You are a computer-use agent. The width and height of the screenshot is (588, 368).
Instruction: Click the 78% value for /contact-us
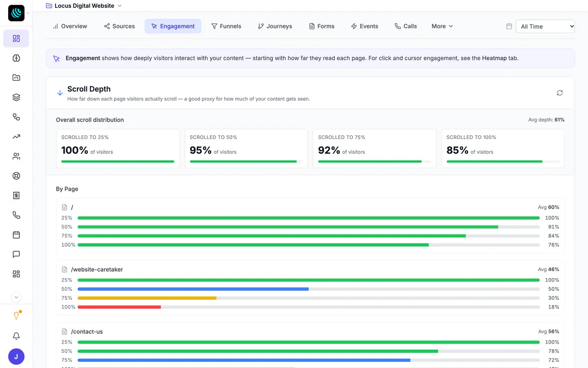tap(553, 351)
